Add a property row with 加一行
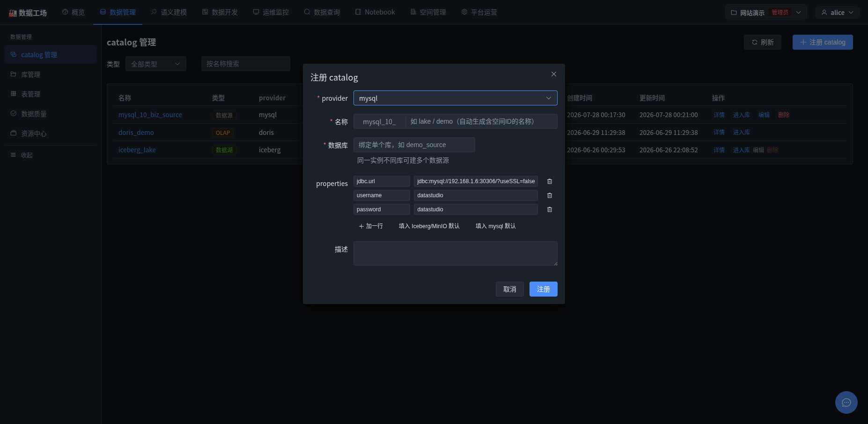The image size is (868, 424). tap(371, 226)
